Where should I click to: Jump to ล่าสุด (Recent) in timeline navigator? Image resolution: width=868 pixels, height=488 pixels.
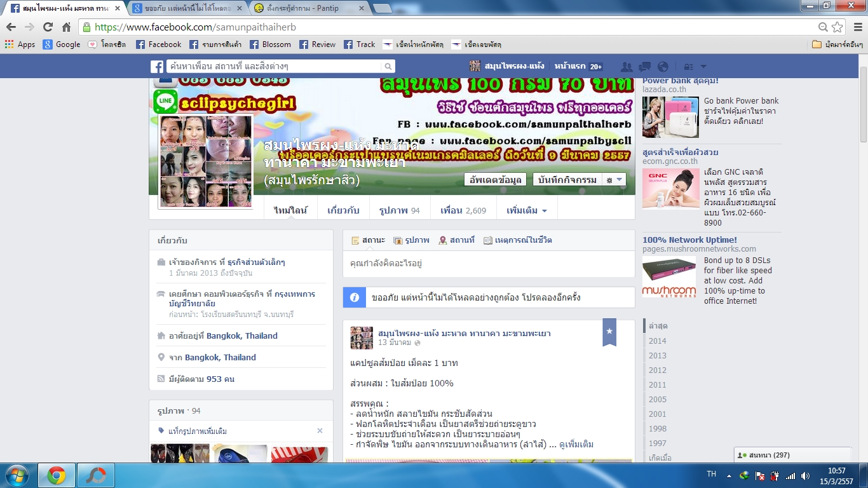(x=658, y=326)
